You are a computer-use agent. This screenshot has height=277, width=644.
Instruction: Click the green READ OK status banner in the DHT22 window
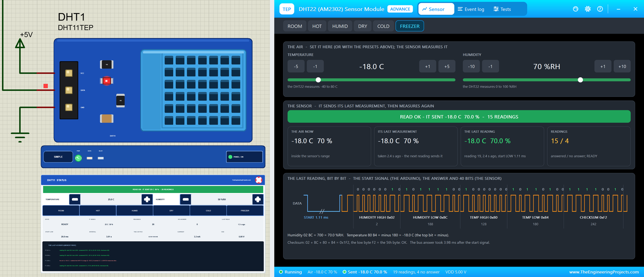pyautogui.click(x=459, y=117)
